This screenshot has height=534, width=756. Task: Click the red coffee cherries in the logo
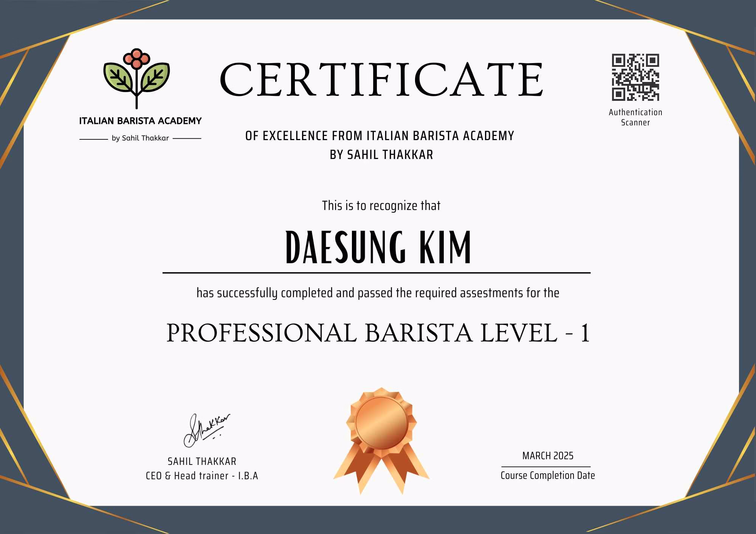tap(136, 59)
